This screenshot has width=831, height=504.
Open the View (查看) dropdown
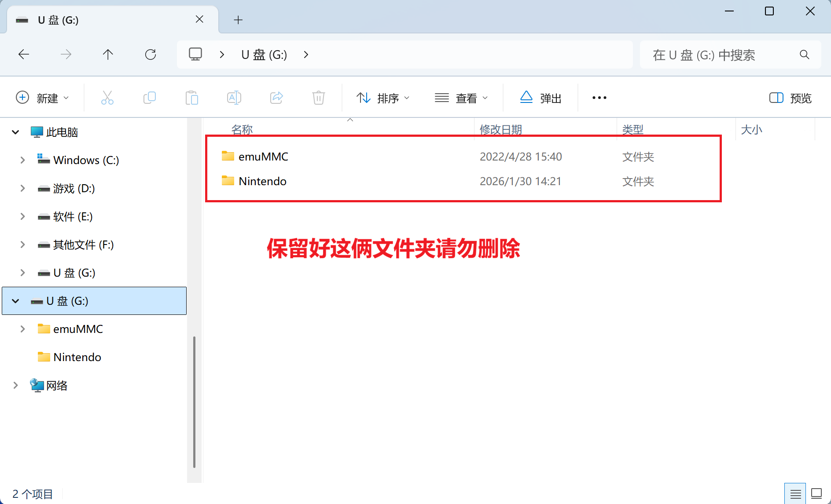(x=461, y=98)
